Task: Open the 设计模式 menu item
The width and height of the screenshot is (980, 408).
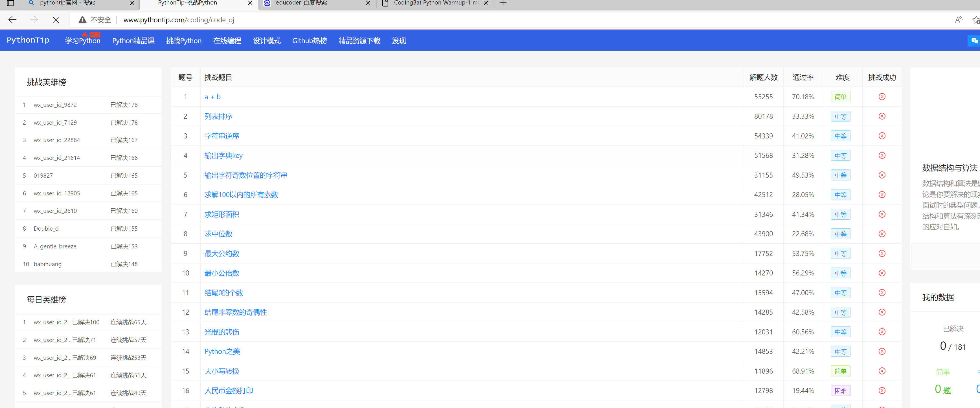Action: [x=267, y=41]
